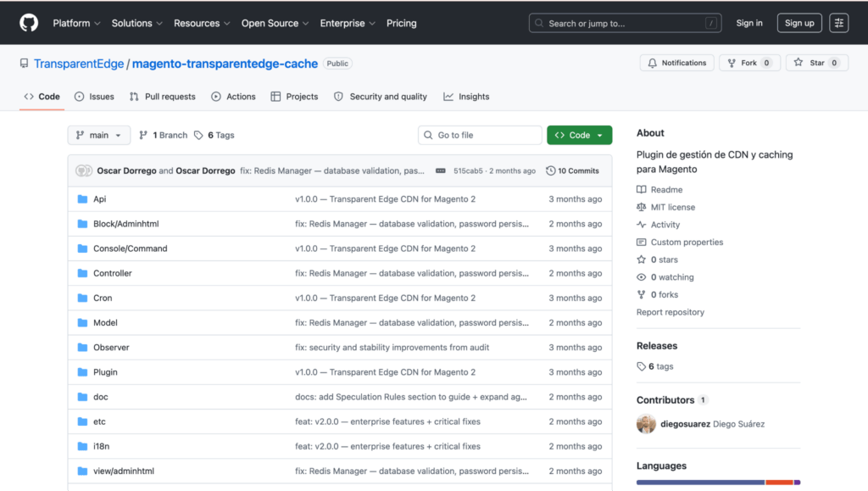Focus the Go to file field
Screen dimensions: 868x491
(x=480, y=135)
